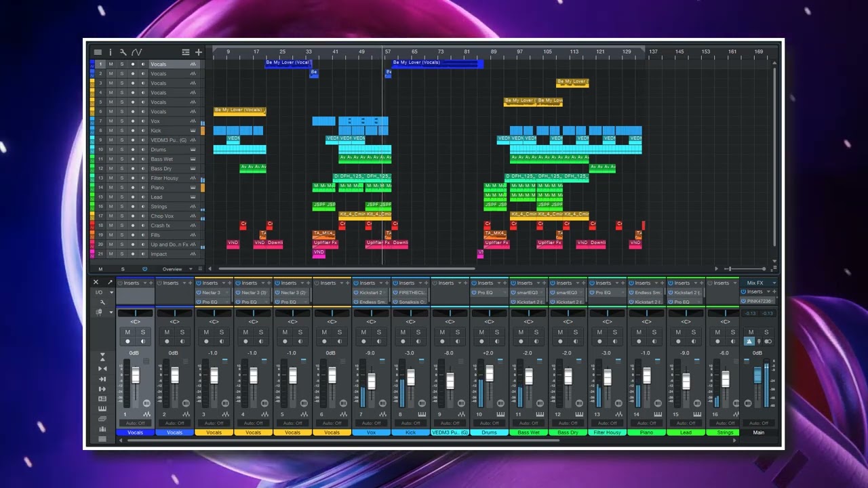
Task: Toggle Nectar 3 power on channel 3
Action: (x=199, y=293)
